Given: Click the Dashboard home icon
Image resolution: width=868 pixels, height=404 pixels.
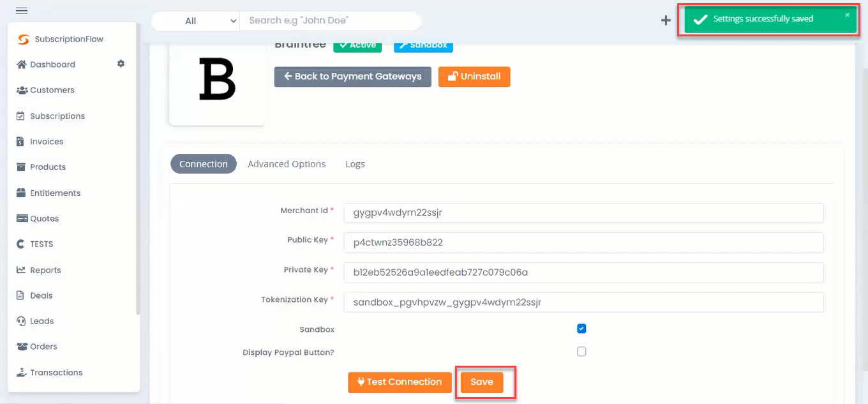Looking at the screenshot, I should (x=22, y=64).
